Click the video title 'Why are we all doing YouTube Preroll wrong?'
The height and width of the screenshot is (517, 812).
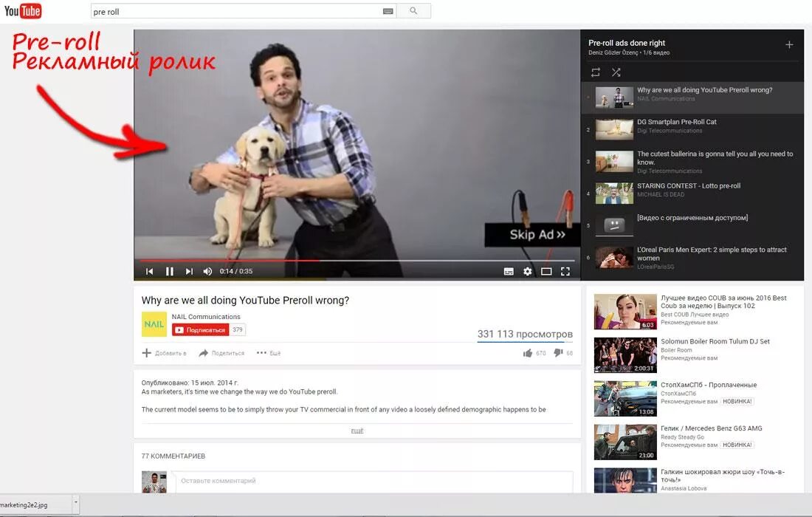245,301
